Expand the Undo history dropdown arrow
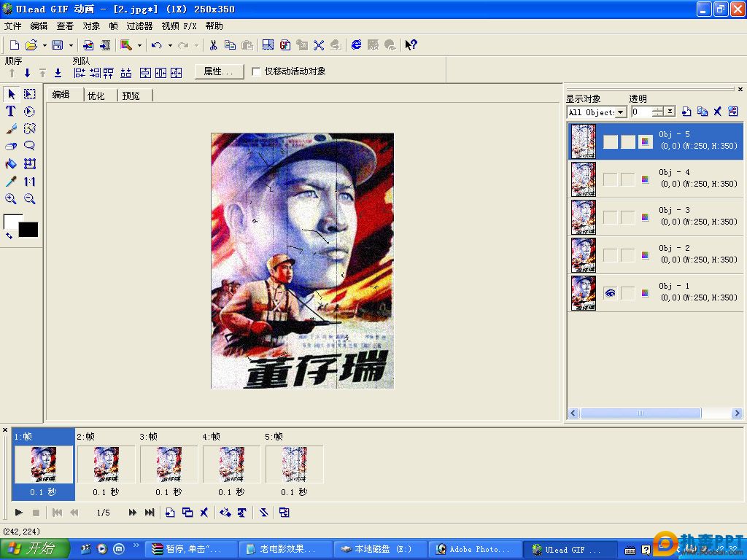 click(169, 45)
